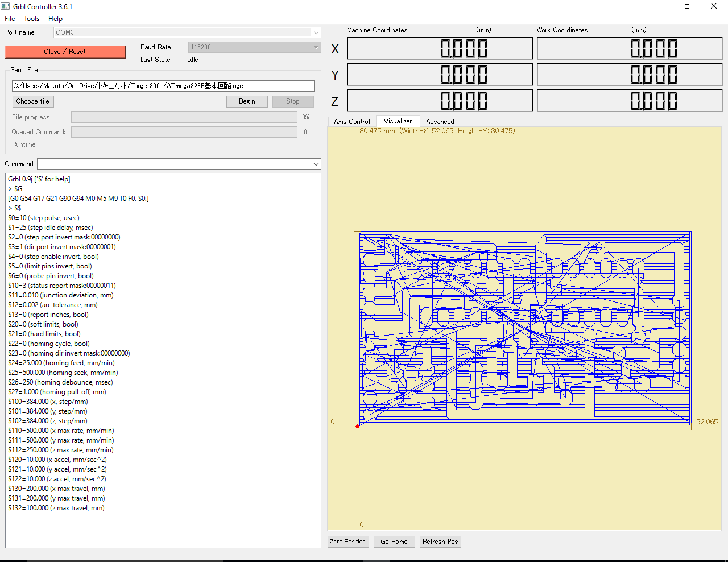Click the send file path field

(163, 86)
